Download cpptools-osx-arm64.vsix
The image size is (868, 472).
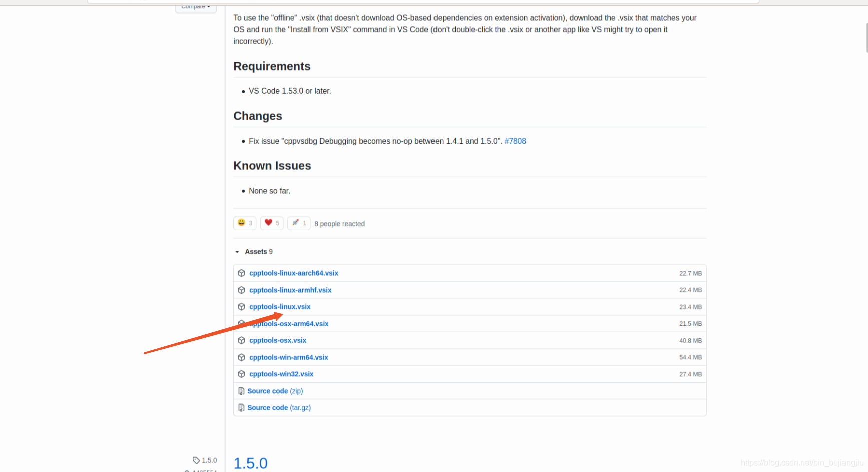pyautogui.click(x=289, y=324)
